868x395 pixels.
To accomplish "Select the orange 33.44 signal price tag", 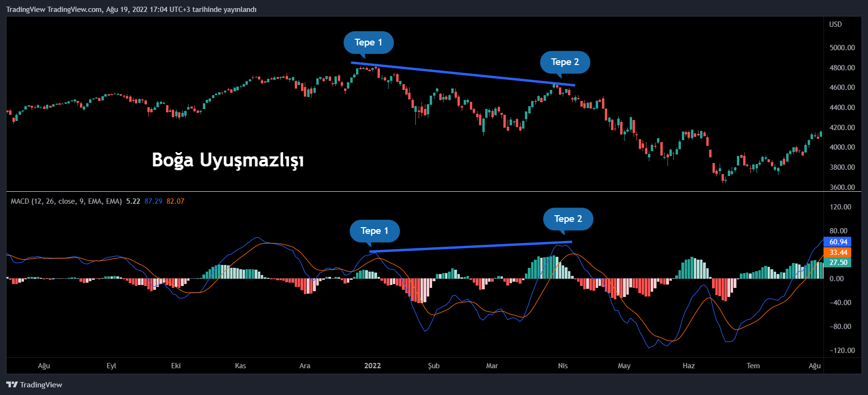I will pyautogui.click(x=837, y=252).
